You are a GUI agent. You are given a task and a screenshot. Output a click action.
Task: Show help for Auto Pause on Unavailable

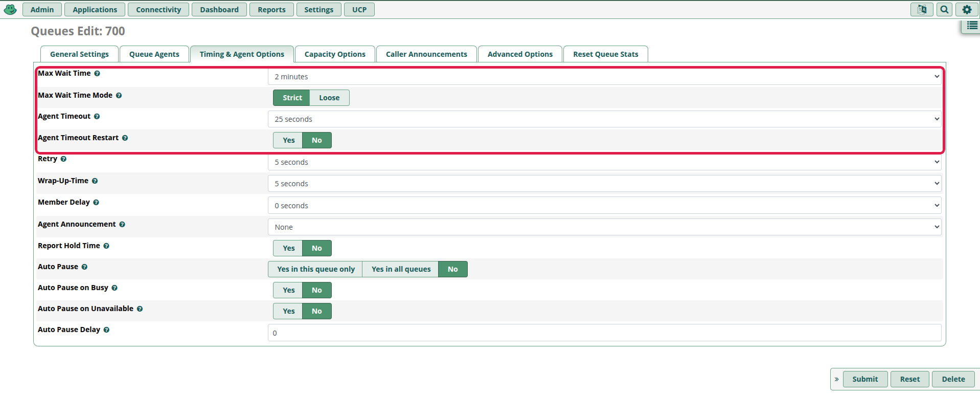[140, 309]
